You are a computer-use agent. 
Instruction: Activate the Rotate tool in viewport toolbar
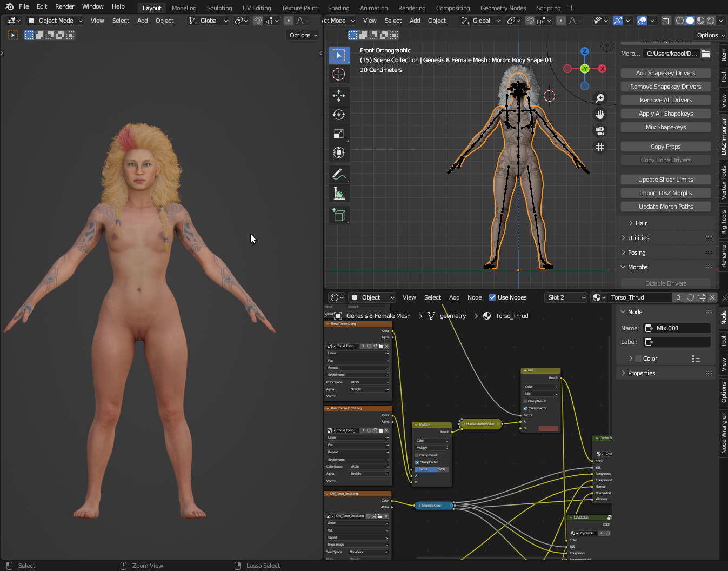[339, 115]
